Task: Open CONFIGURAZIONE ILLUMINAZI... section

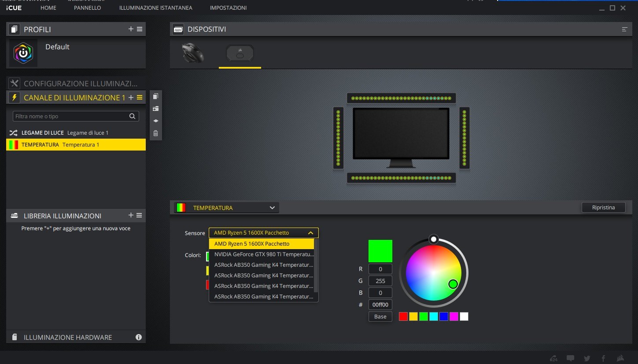Action: point(76,83)
